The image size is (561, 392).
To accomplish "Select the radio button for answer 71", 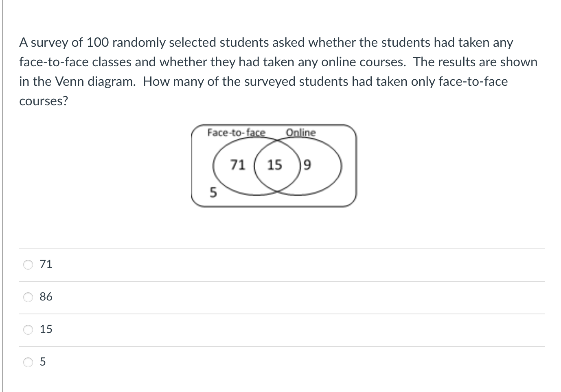I will tap(28, 265).
